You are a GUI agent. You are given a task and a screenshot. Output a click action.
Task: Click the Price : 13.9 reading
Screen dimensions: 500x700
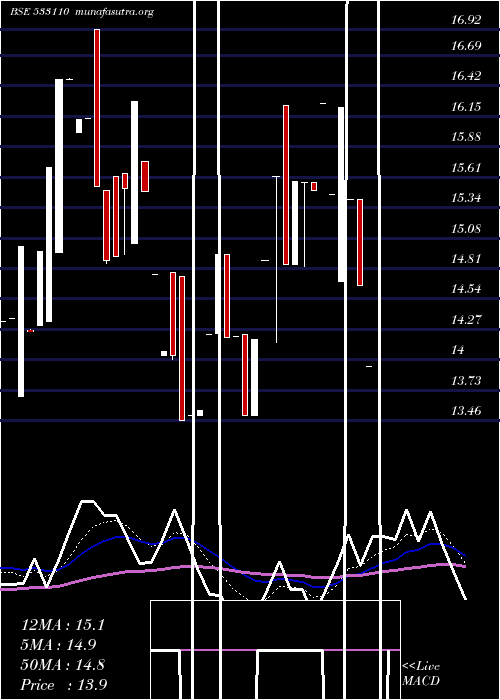tap(64, 684)
